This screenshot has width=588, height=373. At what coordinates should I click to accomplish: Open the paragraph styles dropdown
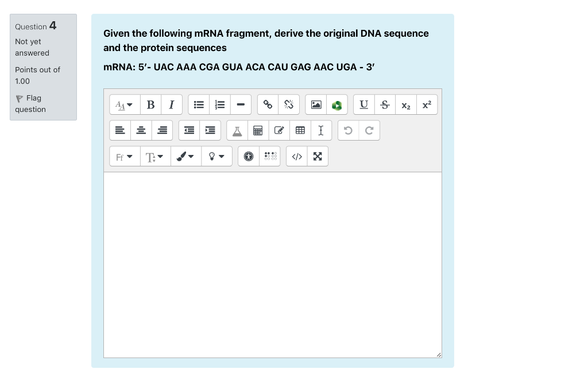(125, 104)
